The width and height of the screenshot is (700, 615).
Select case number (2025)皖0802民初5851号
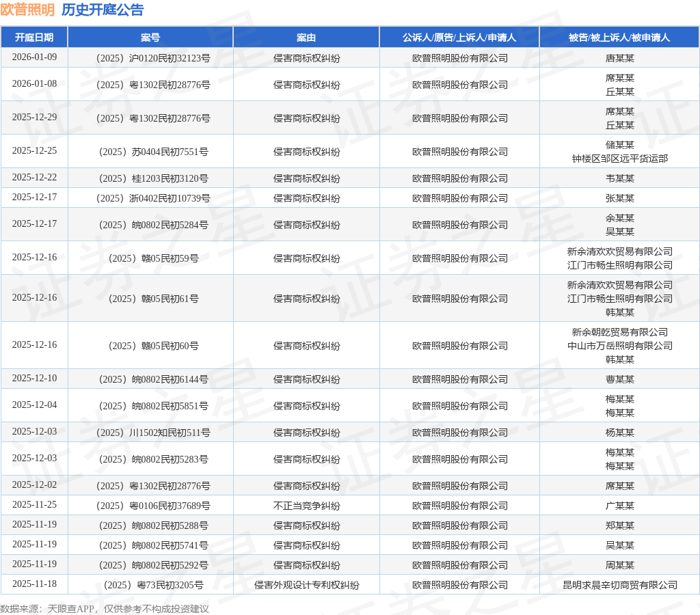153,406
